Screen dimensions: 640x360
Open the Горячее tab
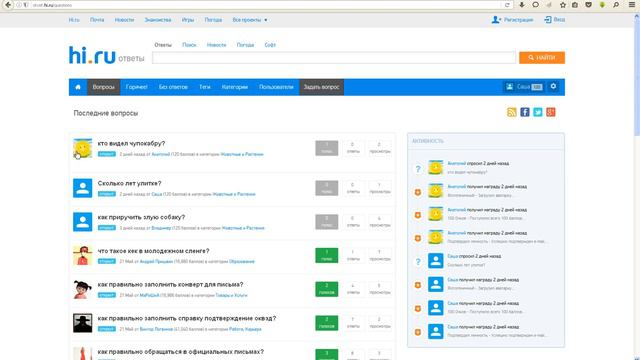point(136,87)
